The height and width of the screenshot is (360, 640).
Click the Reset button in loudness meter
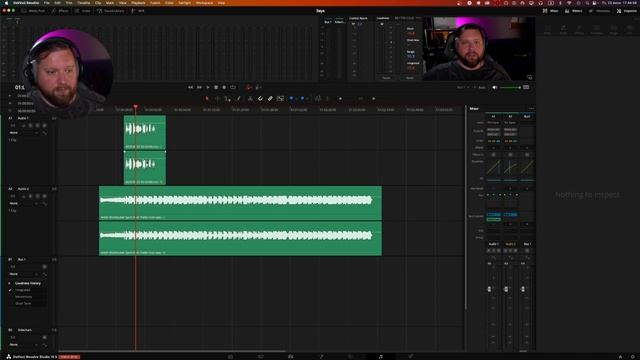click(410, 78)
